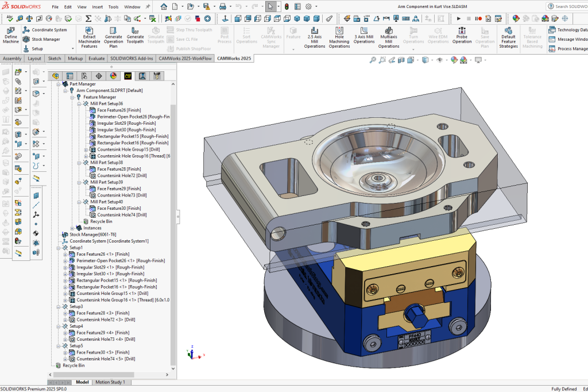Click Generate Operation Plan in the CAMWorks ribbon
The image size is (588, 392).
(113, 34)
